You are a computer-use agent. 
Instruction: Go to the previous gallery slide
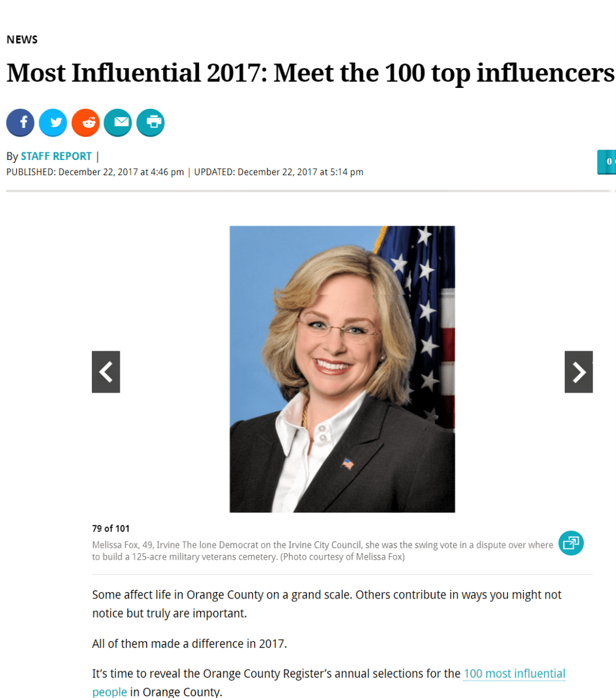point(106,372)
